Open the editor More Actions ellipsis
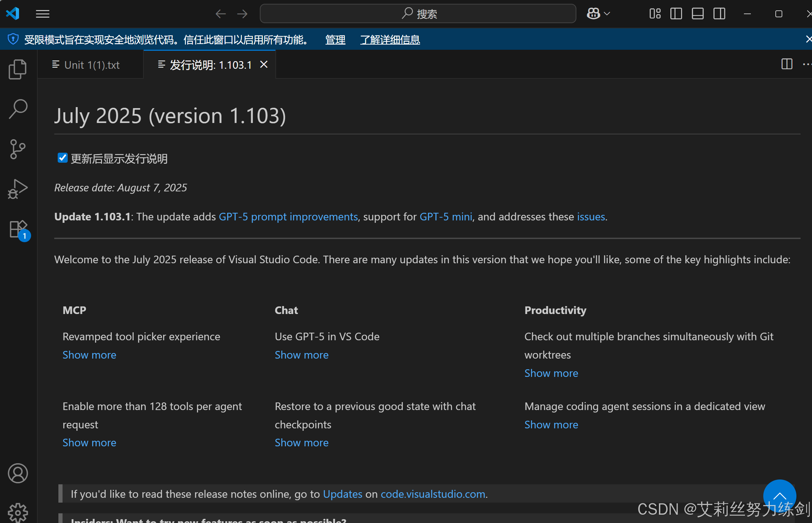812x523 pixels. tap(806, 64)
